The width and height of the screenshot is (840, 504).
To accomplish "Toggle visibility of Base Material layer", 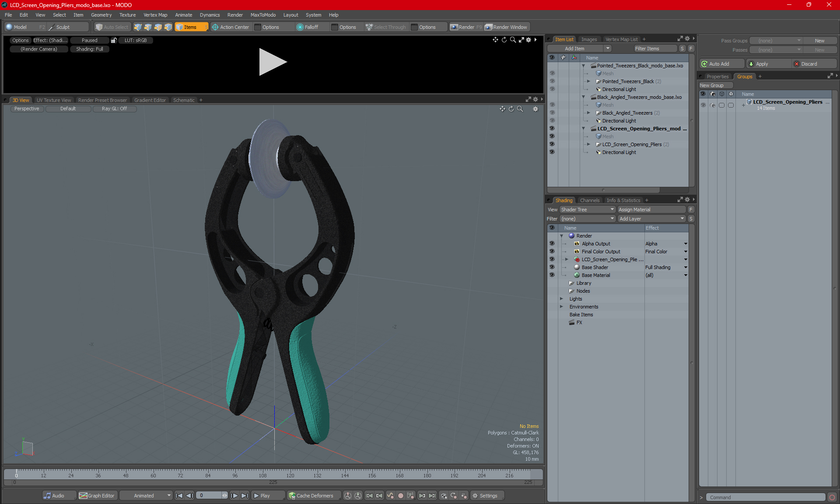I will pos(552,275).
